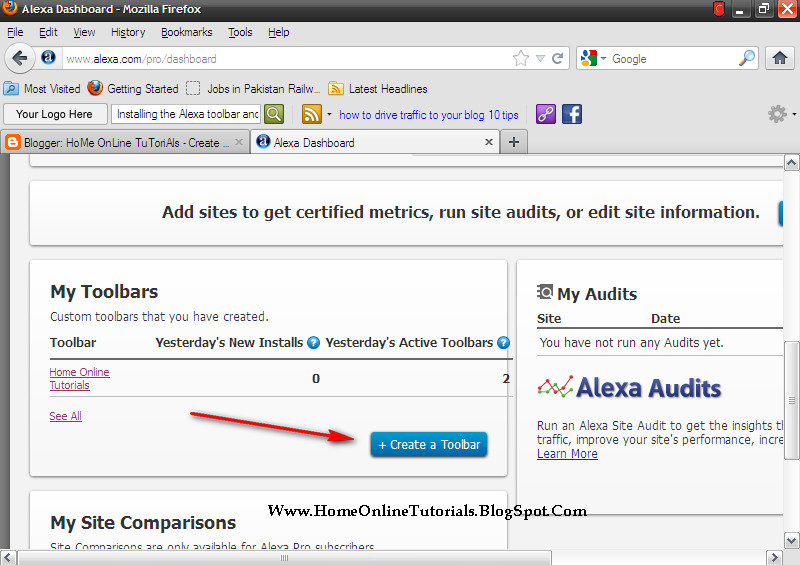Go to the Firefox home page
The image size is (800, 565).
click(x=780, y=58)
